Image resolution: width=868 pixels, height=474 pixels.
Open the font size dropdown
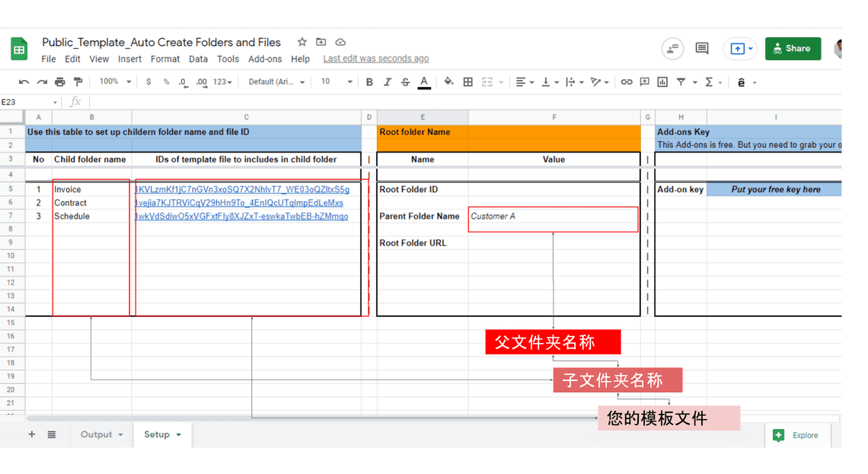click(336, 82)
